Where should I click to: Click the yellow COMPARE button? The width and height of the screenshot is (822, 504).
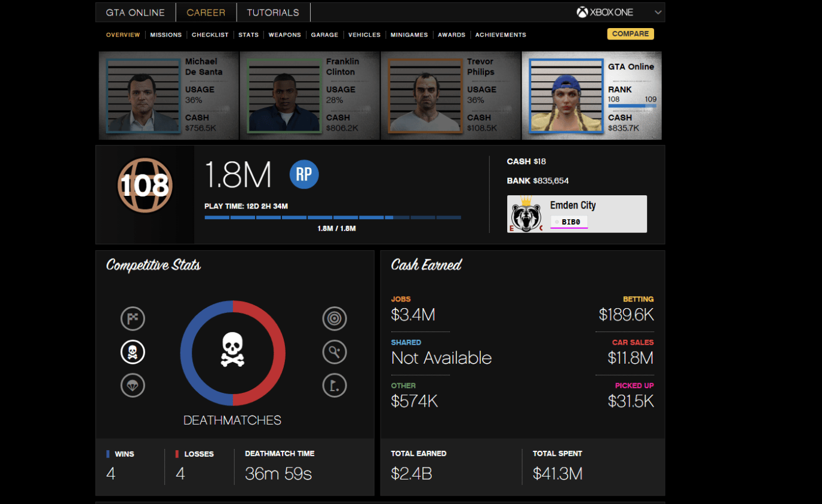point(630,34)
